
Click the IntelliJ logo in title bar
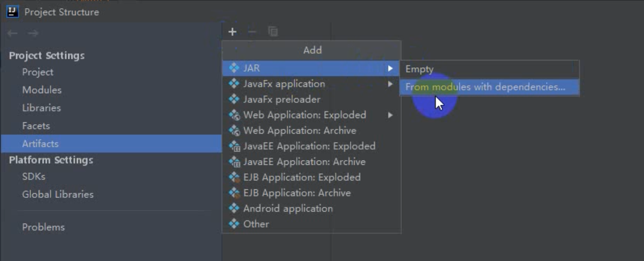12,12
